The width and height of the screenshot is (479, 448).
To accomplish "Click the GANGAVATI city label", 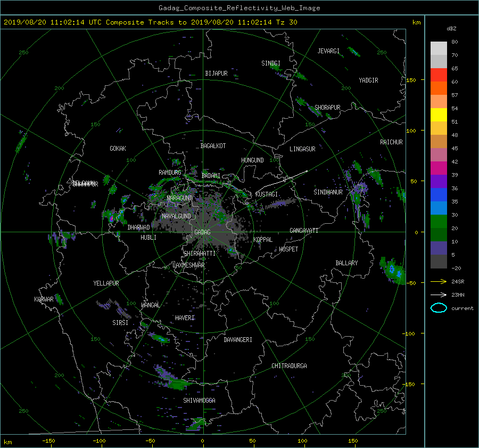I will 304,231.
